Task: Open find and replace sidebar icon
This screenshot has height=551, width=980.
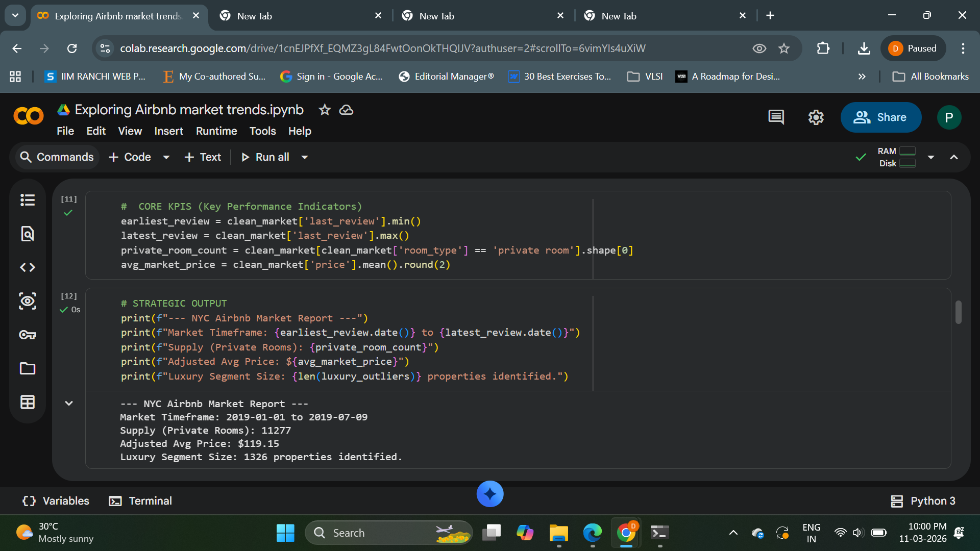Action: [28, 234]
